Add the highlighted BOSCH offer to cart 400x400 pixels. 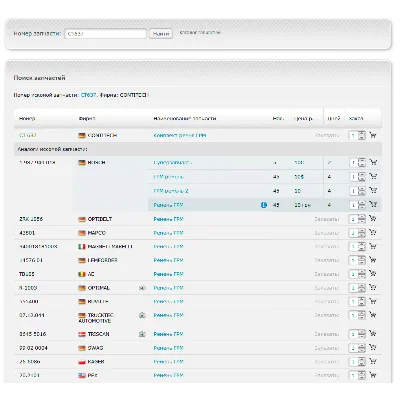(x=373, y=205)
